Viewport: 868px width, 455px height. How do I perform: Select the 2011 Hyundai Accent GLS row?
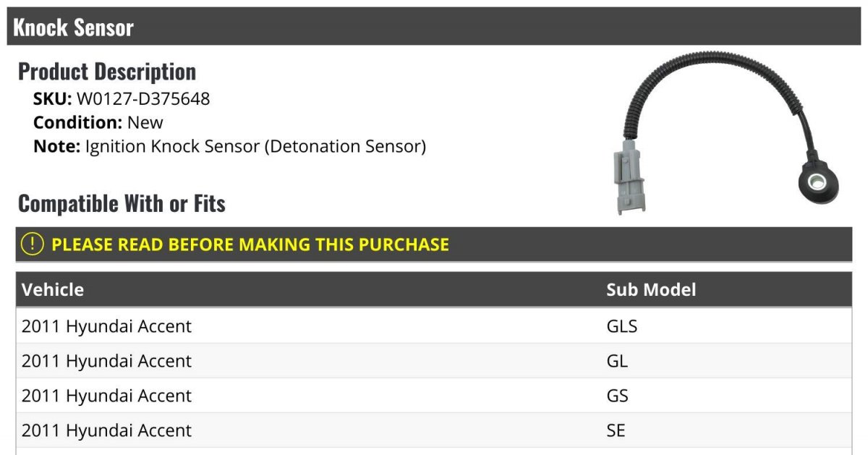pyautogui.click(x=434, y=326)
